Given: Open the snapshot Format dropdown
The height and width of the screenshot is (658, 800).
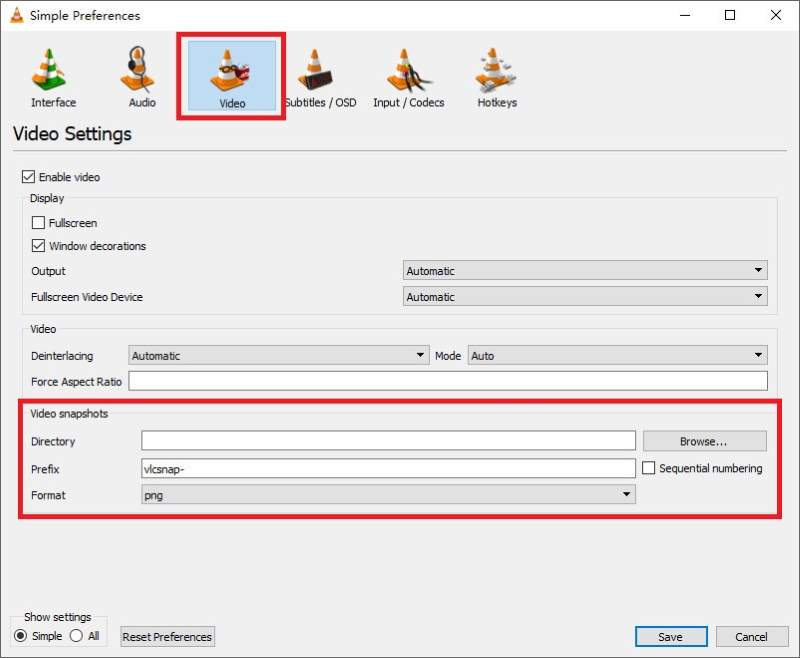Looking at the screenshot, I should (388, 495).
